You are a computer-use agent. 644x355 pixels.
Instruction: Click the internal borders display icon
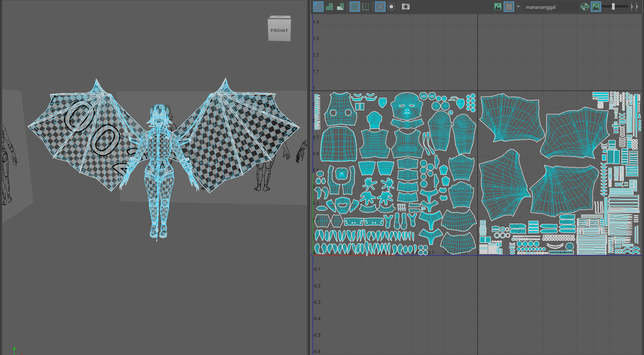[x=366, y=7]
